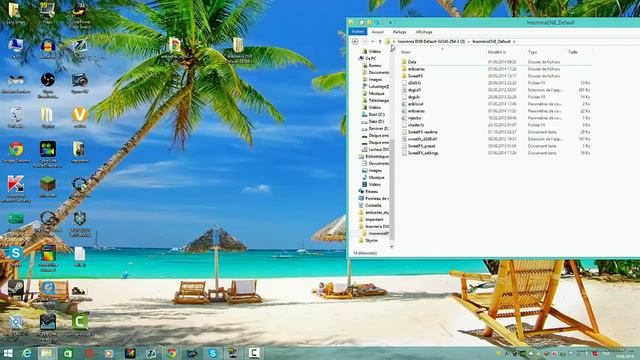Open Camtasia from the taskbar
The height and width of the screenshot is (360, 640).
(254, 353)
